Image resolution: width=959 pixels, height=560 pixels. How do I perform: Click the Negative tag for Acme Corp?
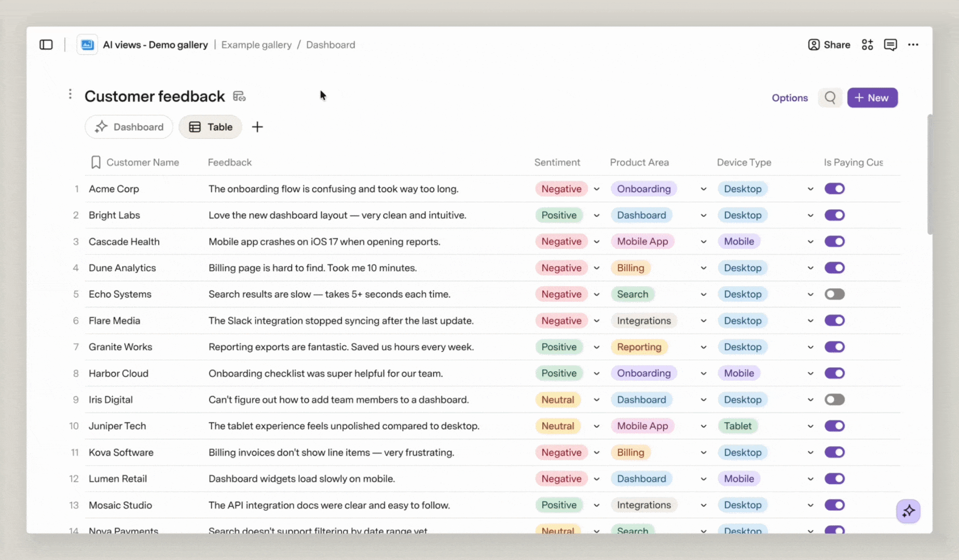pyautogui.click(x=561, y=189)
